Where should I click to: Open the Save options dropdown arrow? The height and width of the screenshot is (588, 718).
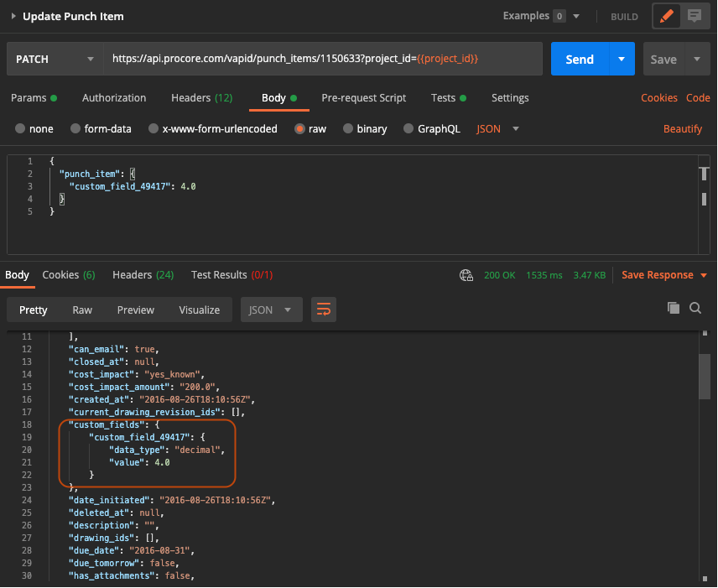pyautogui.click(x=697, y=59)
